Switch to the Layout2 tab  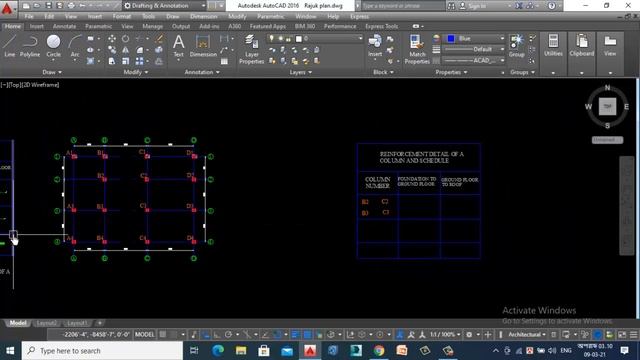pos(46,323)
